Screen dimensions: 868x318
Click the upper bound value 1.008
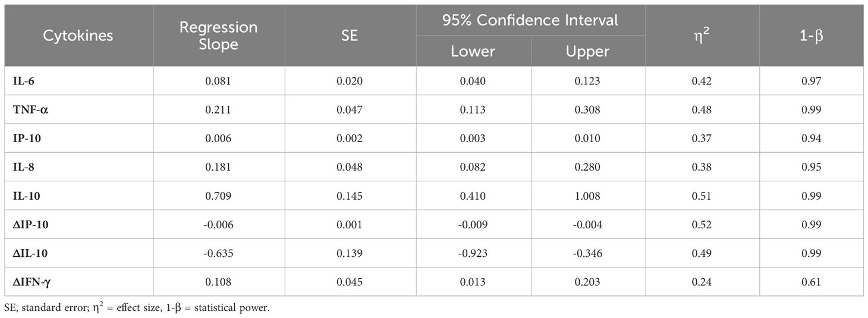click(x=588, y=195)
